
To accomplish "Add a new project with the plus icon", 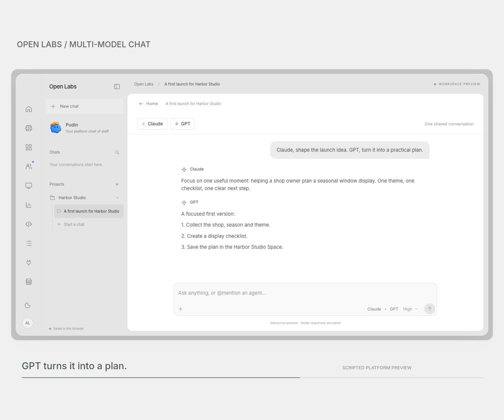I will click(117, 184).
